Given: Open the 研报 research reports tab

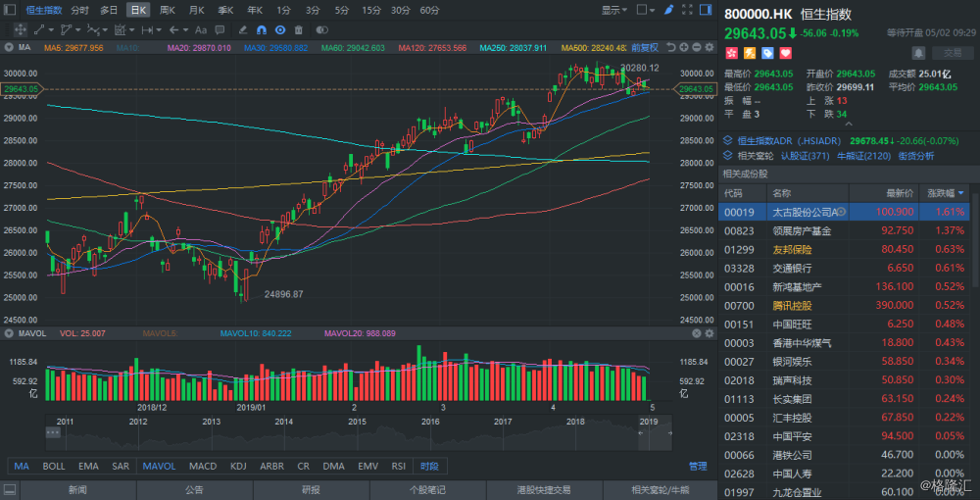Looking at the screenshot, I should (x=312, y=490).
